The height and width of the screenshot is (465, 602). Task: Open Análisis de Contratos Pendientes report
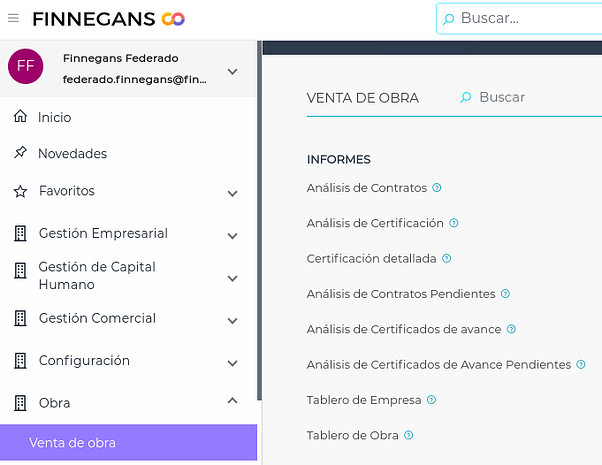pos(400,294)
